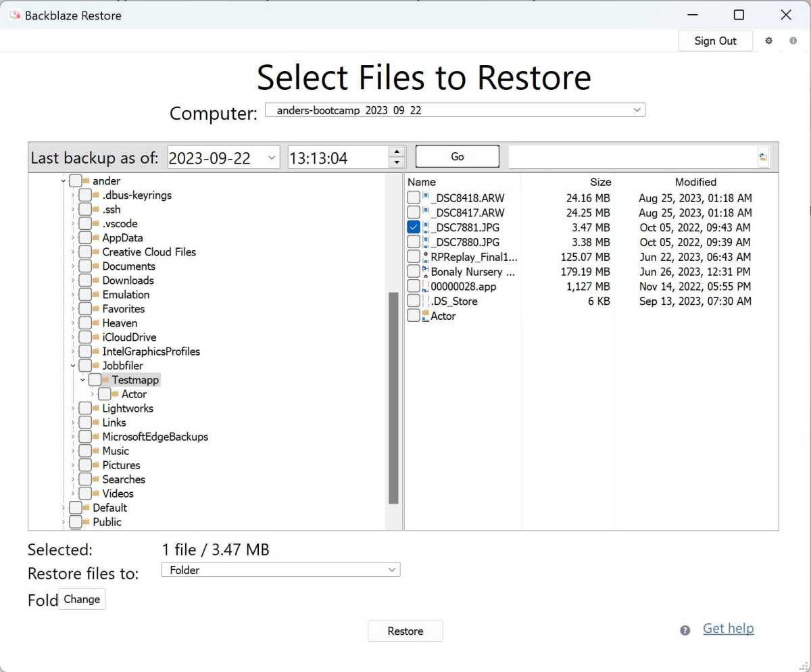The width and height of the screenshot is (811, 672).
Task: Click the Music folder icon in tree
Action: click(x=96, y=451)
